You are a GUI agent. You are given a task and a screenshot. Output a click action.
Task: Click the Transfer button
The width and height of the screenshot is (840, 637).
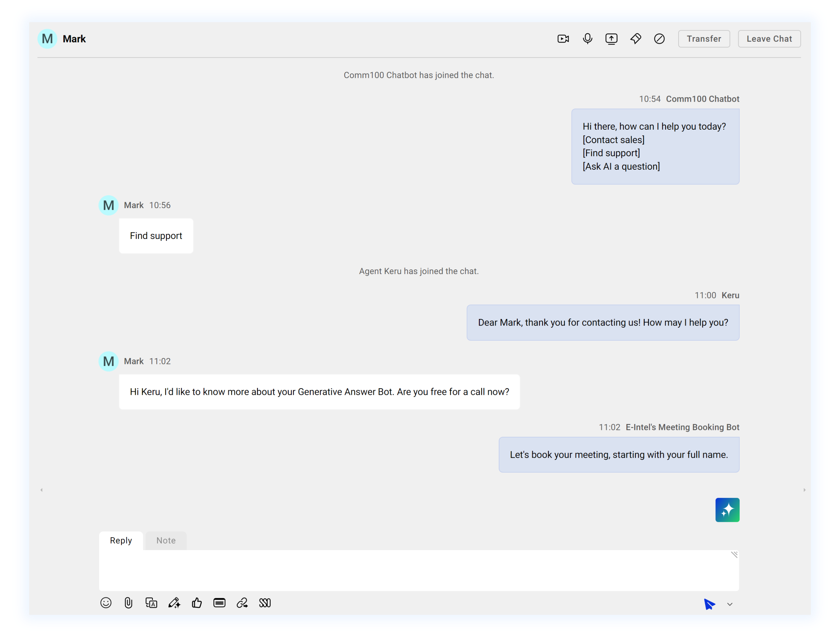(704, 38)
